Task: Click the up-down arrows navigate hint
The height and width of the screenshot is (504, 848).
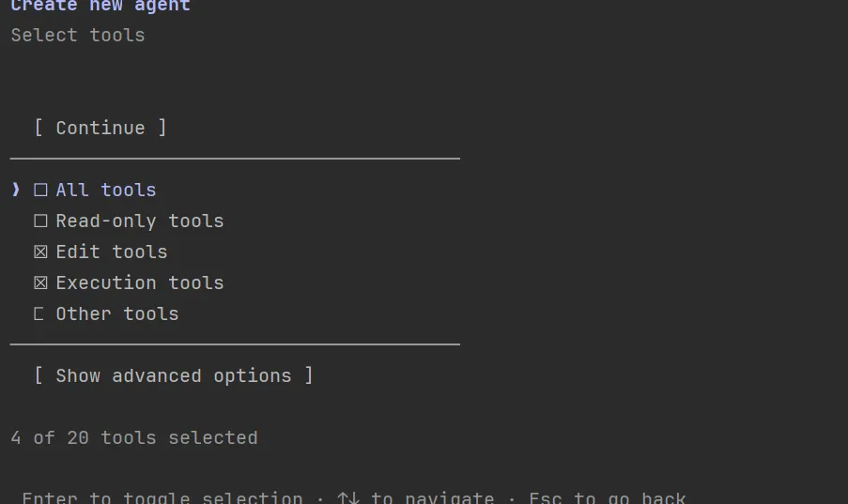Action: point(415,497)
